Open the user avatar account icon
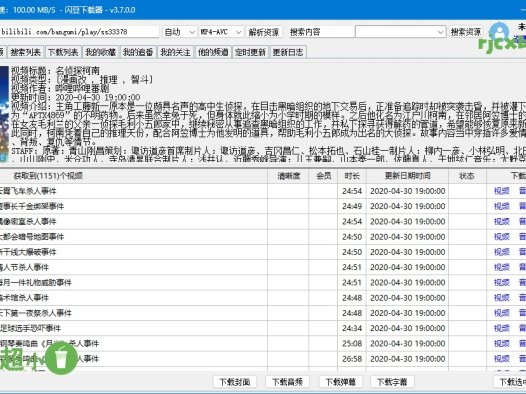This screenshot has width=526, height=394. click(x=499, y=33)
